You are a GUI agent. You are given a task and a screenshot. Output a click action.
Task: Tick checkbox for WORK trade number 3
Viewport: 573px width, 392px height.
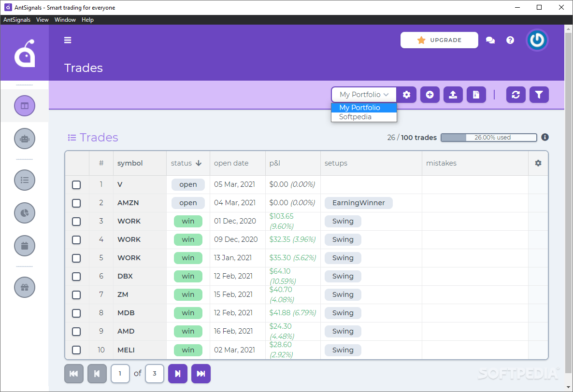pyautogui.click(x=76, y=222)
